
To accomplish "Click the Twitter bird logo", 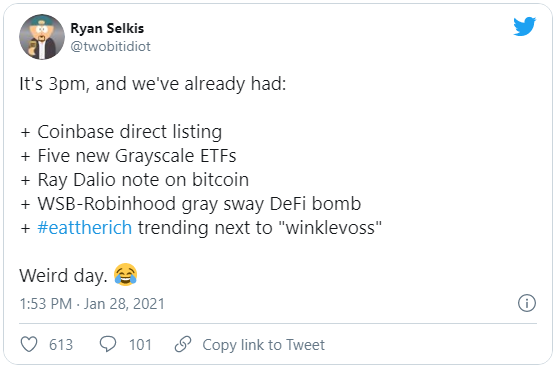I will pos(524,26).
